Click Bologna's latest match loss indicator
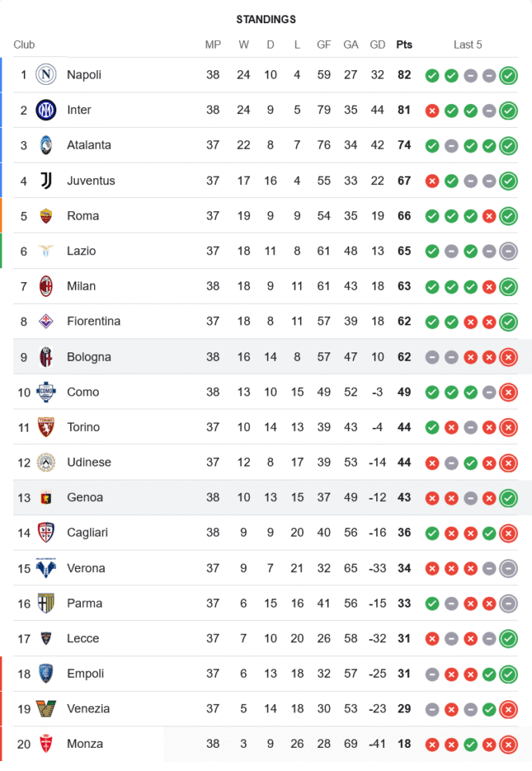 (x=508, y=357)
